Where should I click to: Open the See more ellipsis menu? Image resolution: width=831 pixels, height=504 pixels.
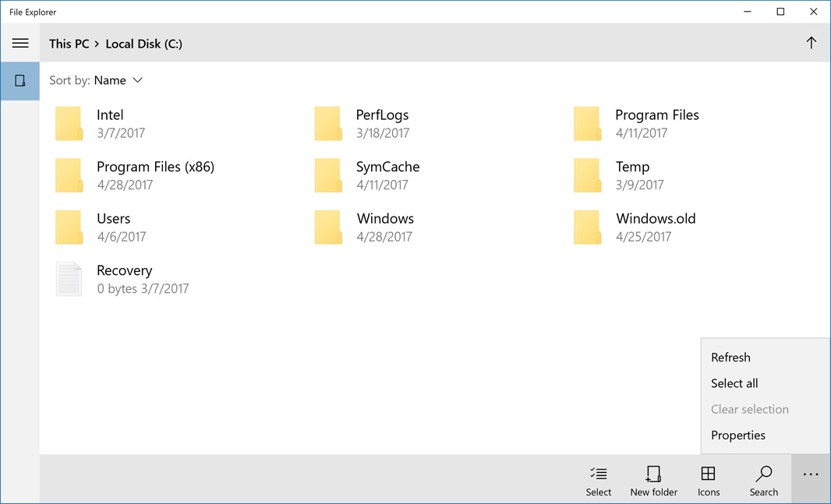pos(811,474)
